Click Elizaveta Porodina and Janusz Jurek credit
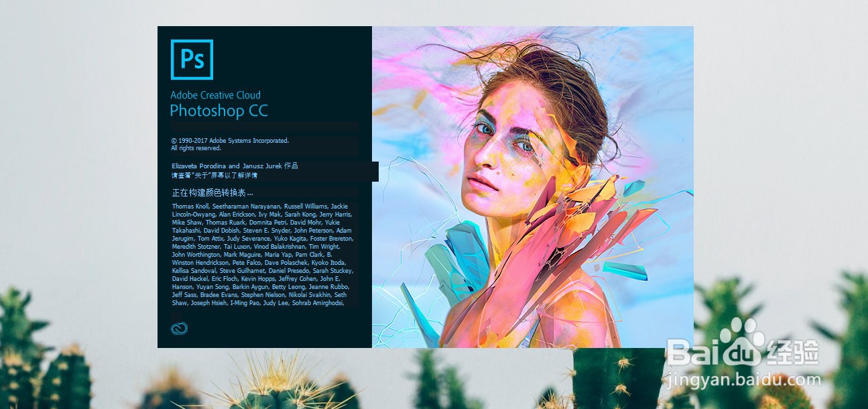Viewport: 868px width, 409px height. point(235,166)
